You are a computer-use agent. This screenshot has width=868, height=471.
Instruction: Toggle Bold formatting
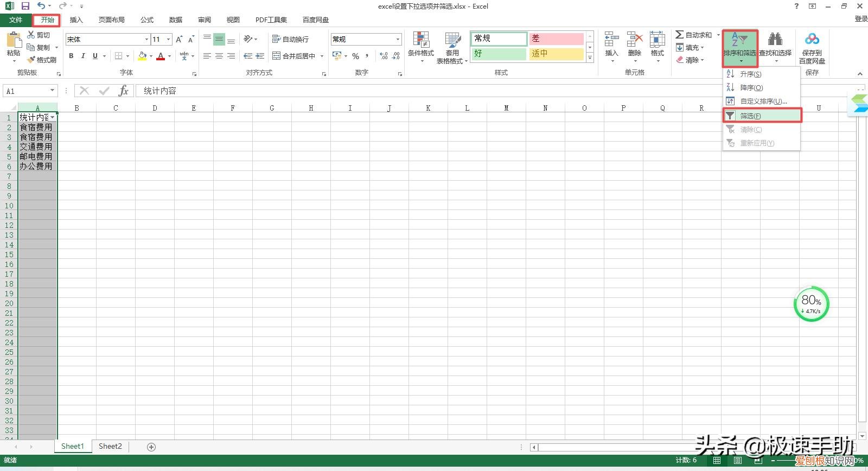[x=71, y=56]
